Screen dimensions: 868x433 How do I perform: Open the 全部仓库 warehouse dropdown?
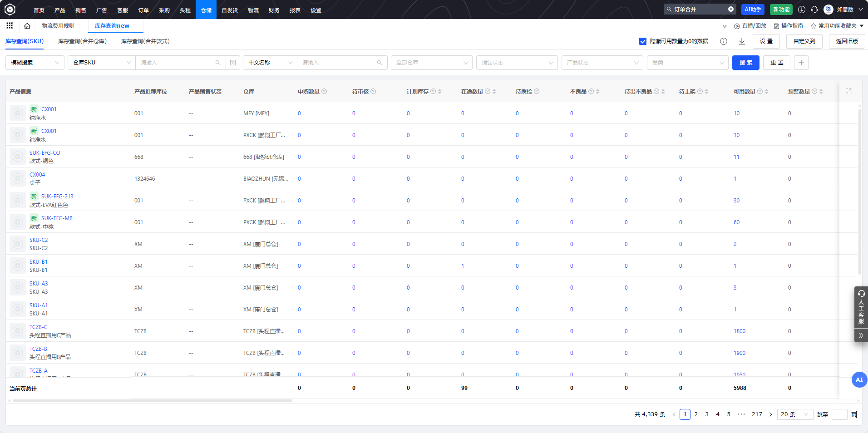click(x=431, y=63)
